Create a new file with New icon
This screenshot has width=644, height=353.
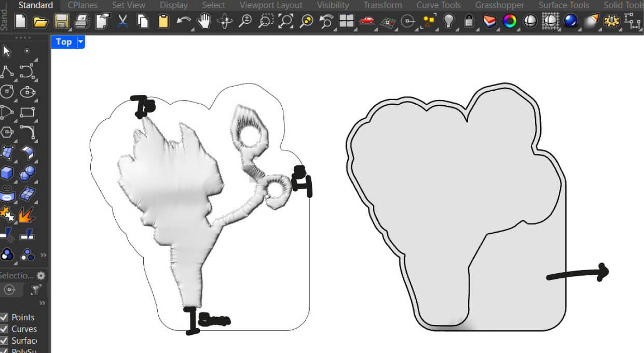coord(20,21)
